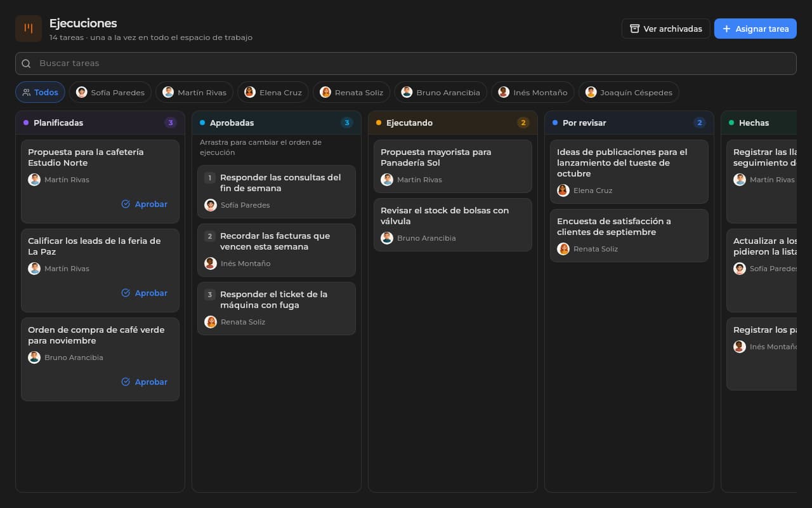The height and width of the screenshot is (508, 812).
Task: Click the Hechas column title
Action: [754, 123]
